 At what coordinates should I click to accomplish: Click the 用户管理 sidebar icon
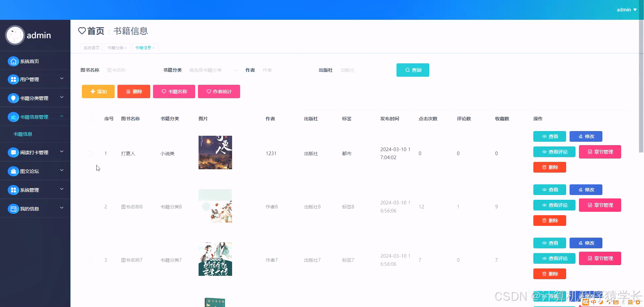click(x=13, y=79)
